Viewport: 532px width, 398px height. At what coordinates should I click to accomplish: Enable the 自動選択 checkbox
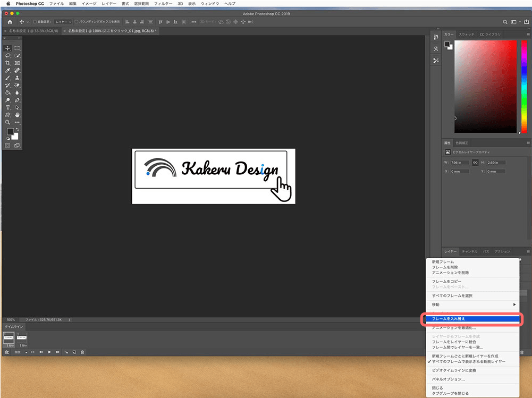point(35,22)
